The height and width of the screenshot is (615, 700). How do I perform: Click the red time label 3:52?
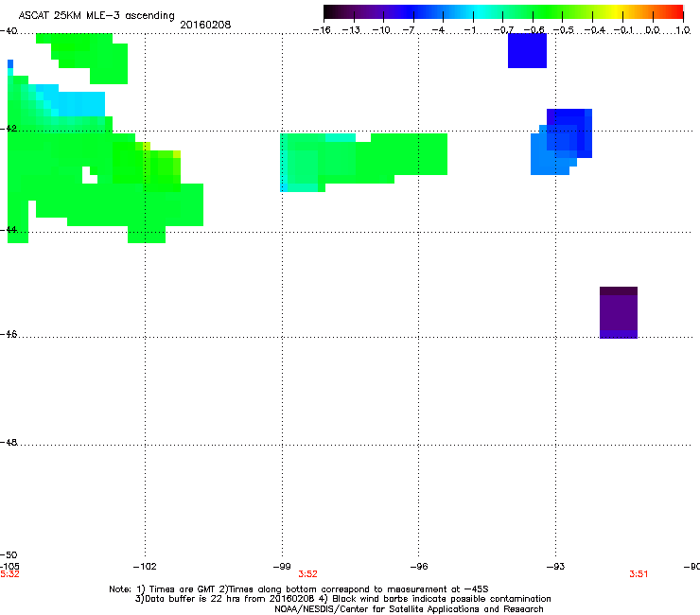308,574
